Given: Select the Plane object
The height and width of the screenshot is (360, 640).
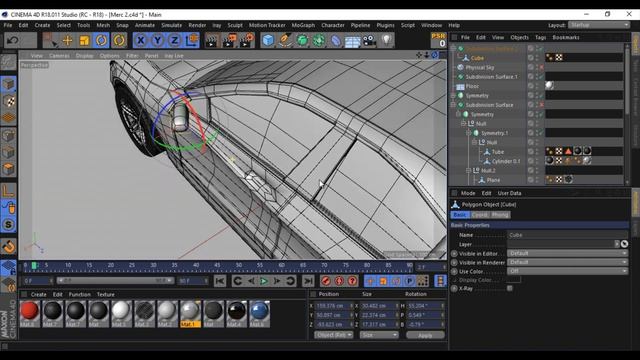Looking at the screenshot, I should 493,180.
